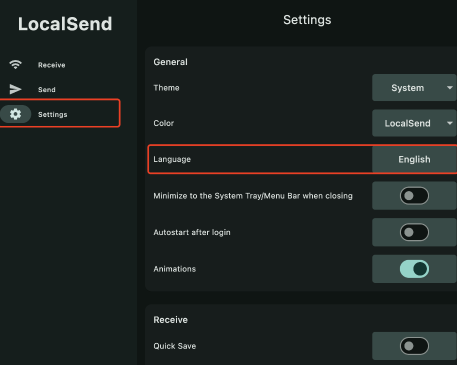Viewport: 457px width, 365px height.
Task: Turn off the Animations switch
Action: click(414, 269)
